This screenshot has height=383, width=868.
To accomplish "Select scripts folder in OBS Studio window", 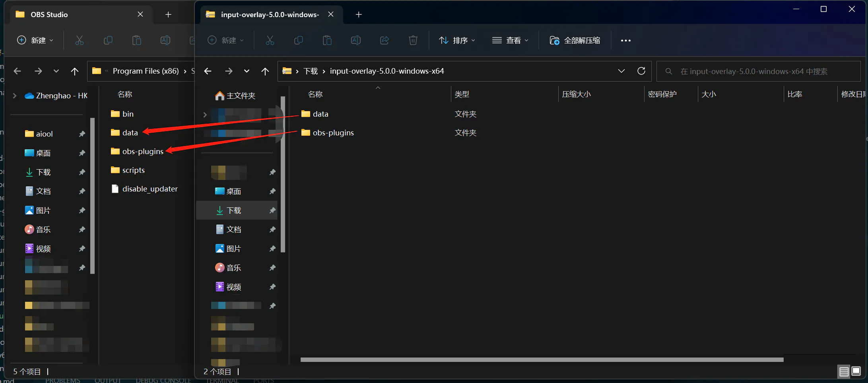I will pyautogui.click(x=128, y=170).
